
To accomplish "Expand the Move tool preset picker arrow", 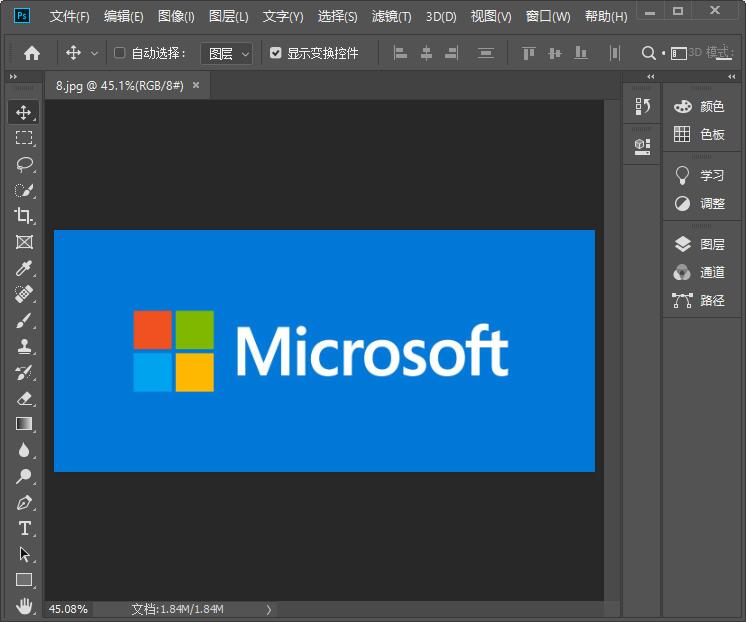I will pos(95,53).
